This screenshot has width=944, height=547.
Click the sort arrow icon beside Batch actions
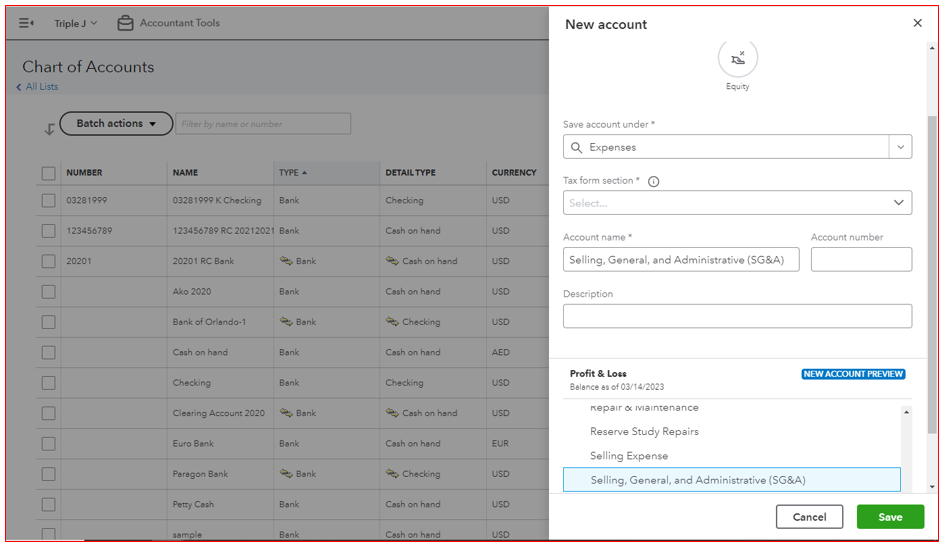coord(49,128)
